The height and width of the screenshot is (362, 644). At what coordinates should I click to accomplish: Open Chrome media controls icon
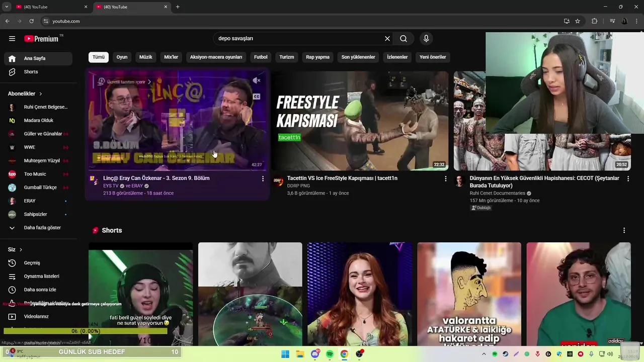(612, 21)
